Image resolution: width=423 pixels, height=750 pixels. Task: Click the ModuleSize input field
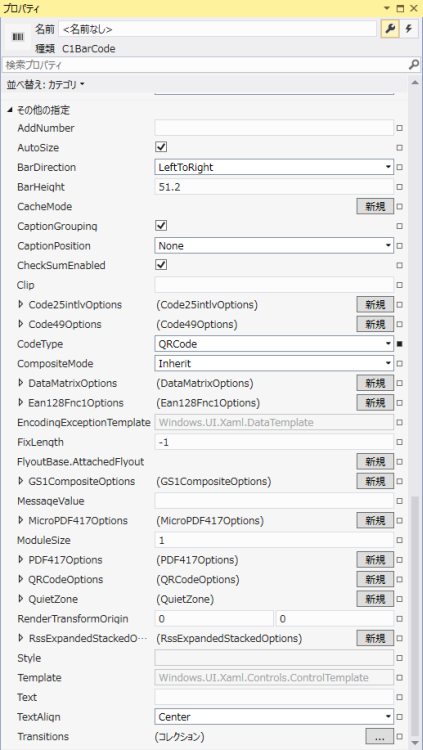pyautogui.click(x=274, y=540)
